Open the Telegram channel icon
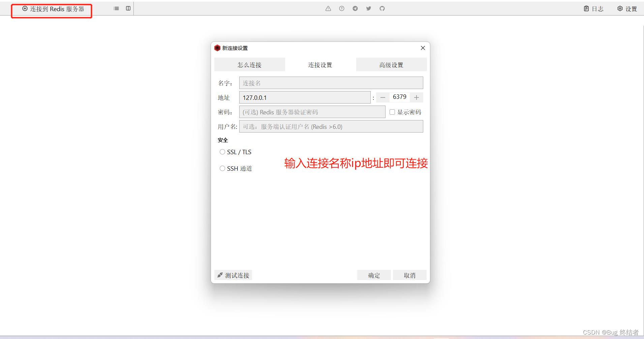Viewport: 644px width, 339px height. pyautogui.click(x=355, y=8)
